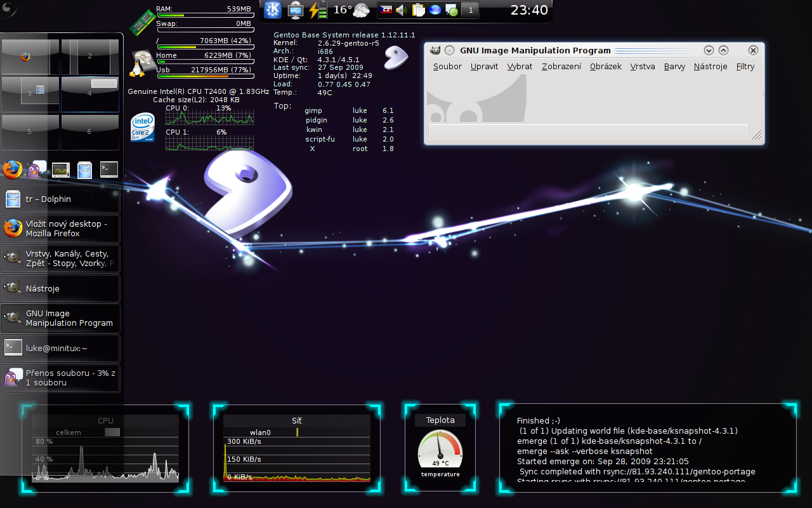
Task: Launch the terminal from quick launcher
Action: pyautogui.click(x=109, y=170)
